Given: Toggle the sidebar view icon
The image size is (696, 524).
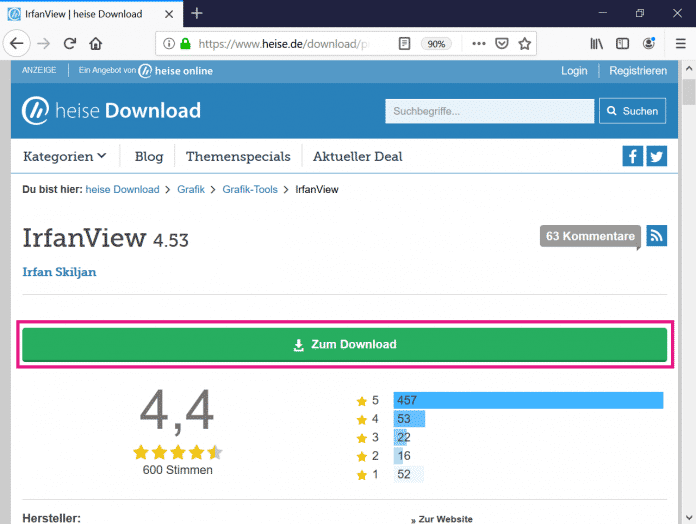Looking at the screenshot, I should point(623,44).
